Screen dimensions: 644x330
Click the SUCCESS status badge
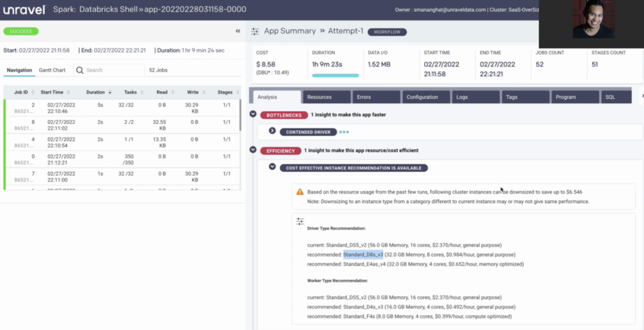[21, 31]
